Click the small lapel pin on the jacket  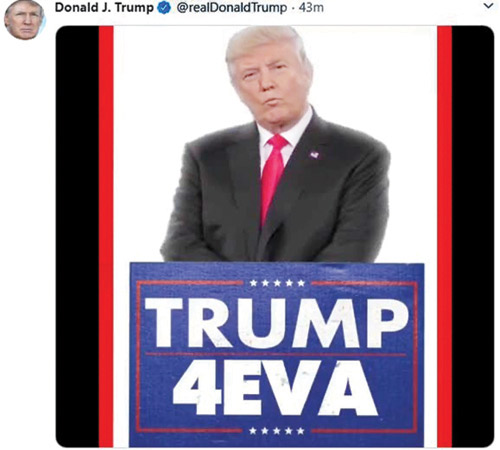click(315, 155)
